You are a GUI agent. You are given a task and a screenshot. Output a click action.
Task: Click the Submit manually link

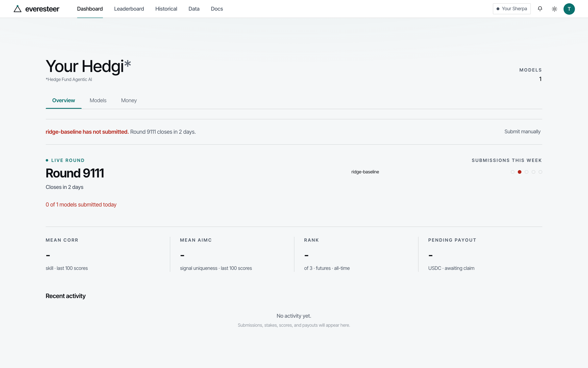click(x=522, y=132)
